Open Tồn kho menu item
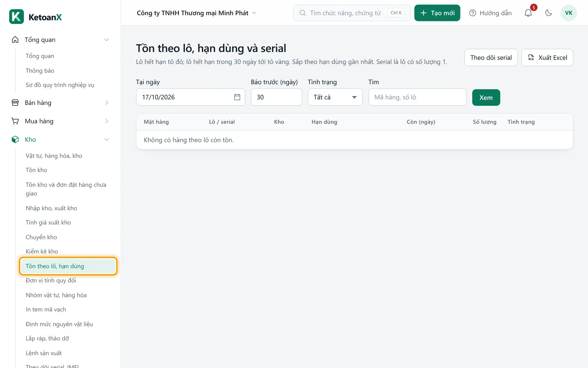The height and width of the screenshot is (368, 588). pyautogui.click(x=36, y=170)
